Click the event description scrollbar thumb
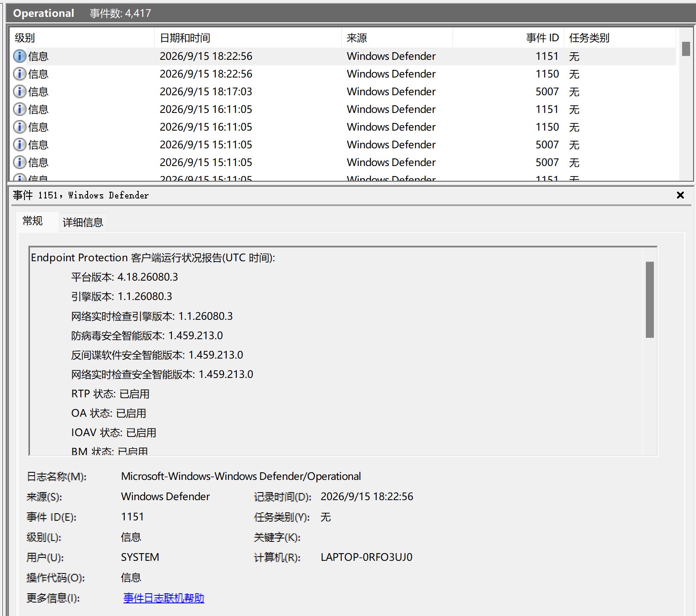The height and width of the screenshot is (616, 696). click(650, 300)
